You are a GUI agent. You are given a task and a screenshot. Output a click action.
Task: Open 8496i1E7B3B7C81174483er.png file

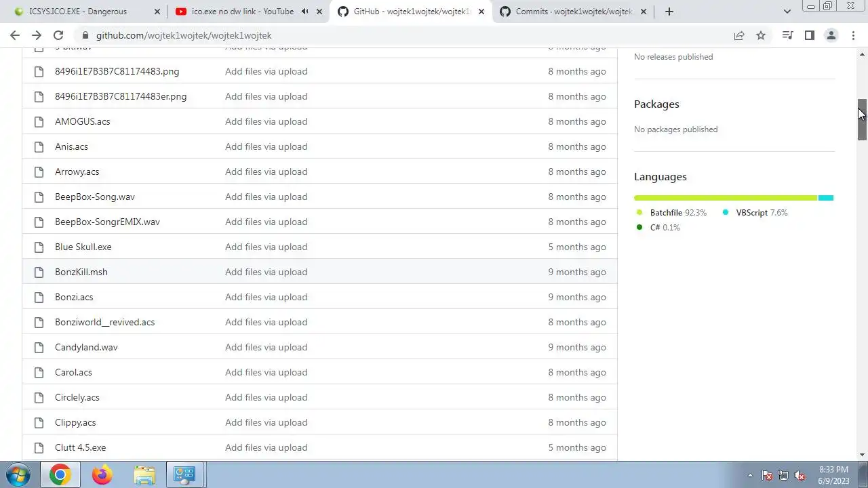[121, 96]
